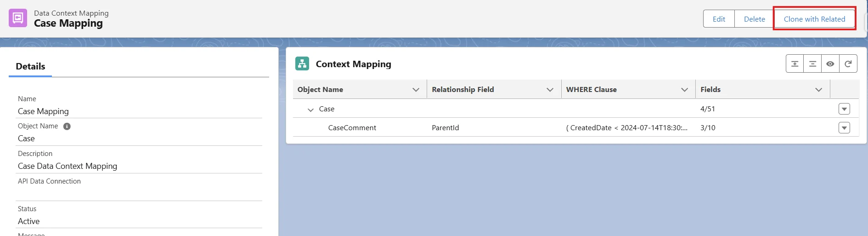Click Clone with Related button
868x236 pixels.
pyautogui.click(x=814, y=19)
